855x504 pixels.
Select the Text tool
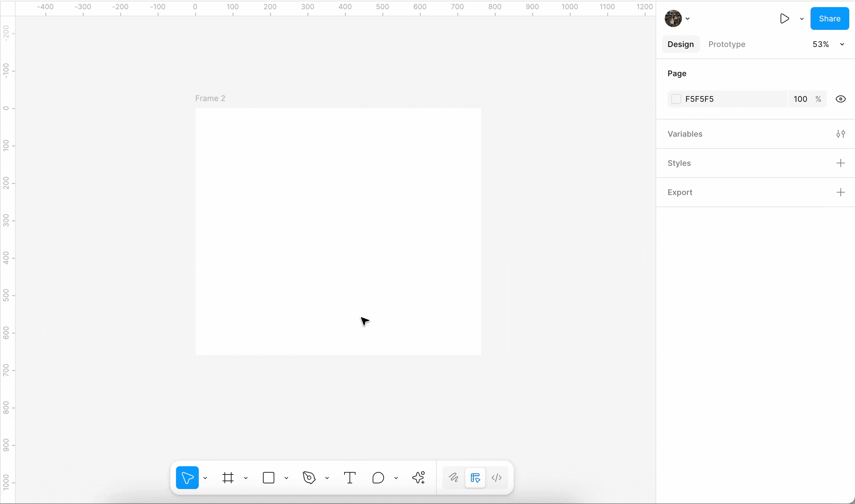349,478
